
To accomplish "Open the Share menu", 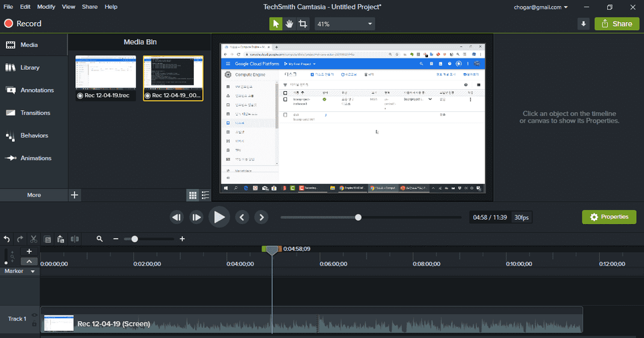I will click(x=89, y=7).
